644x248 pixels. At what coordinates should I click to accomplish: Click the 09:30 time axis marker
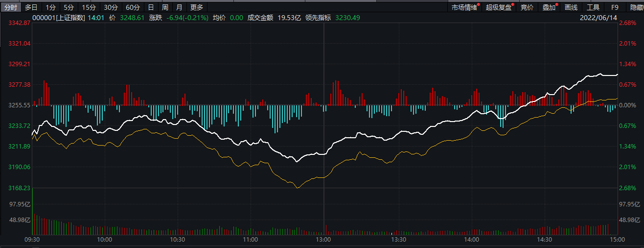(32, 240)
